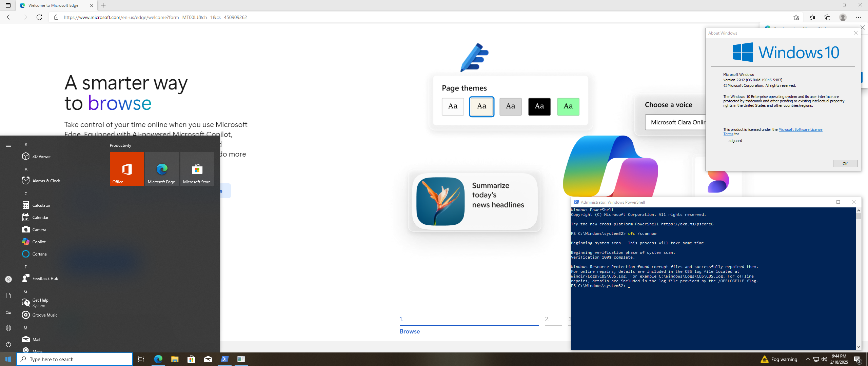Screen dimensions: 868x366
Task: Open Edge Settings and more menu
Action: point(859,17)
